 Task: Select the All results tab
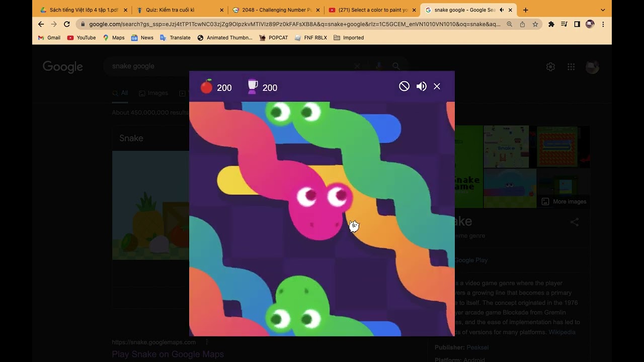click(x=120, y=93)
